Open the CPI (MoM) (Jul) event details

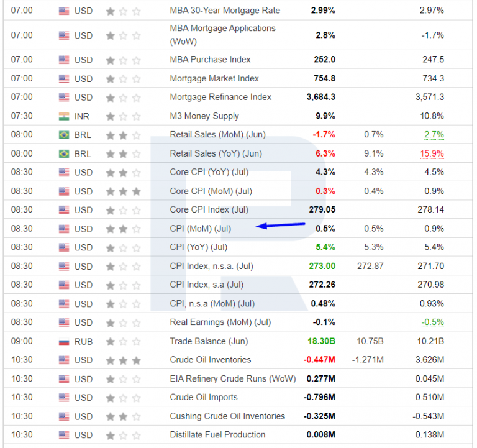pyautogui.click(x=200, y=229)
